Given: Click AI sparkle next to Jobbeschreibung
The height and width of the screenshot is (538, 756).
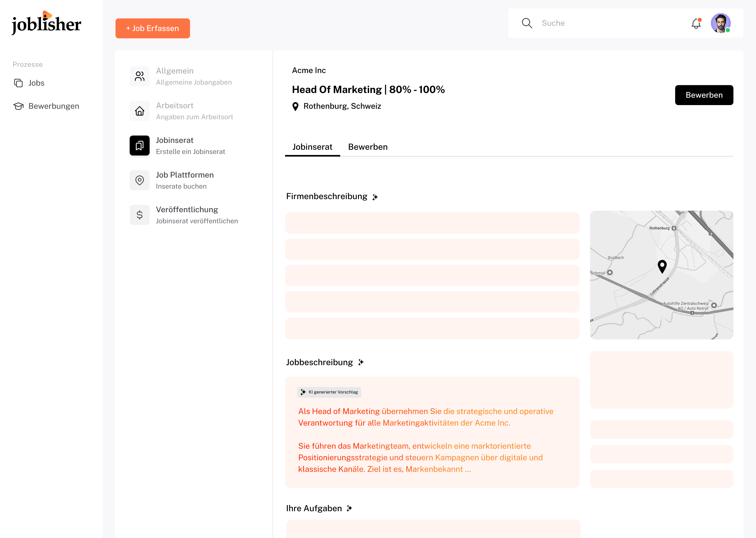Looking at the screenshot, I should pos(361,363).
